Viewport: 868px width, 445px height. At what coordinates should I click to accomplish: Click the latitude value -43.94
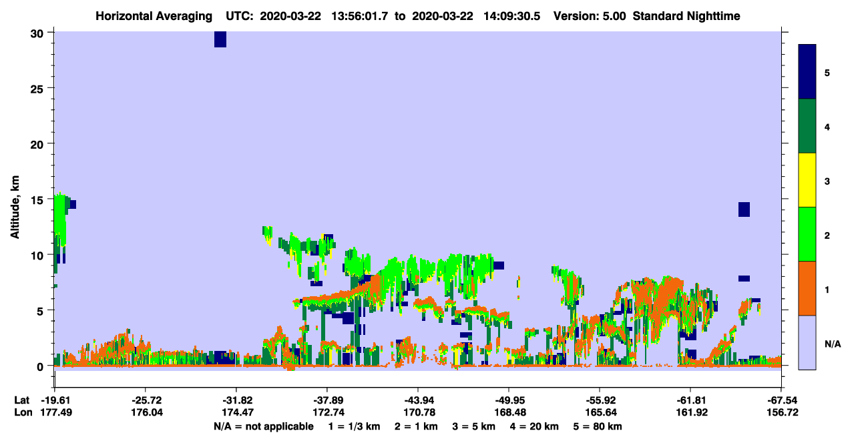418,400
